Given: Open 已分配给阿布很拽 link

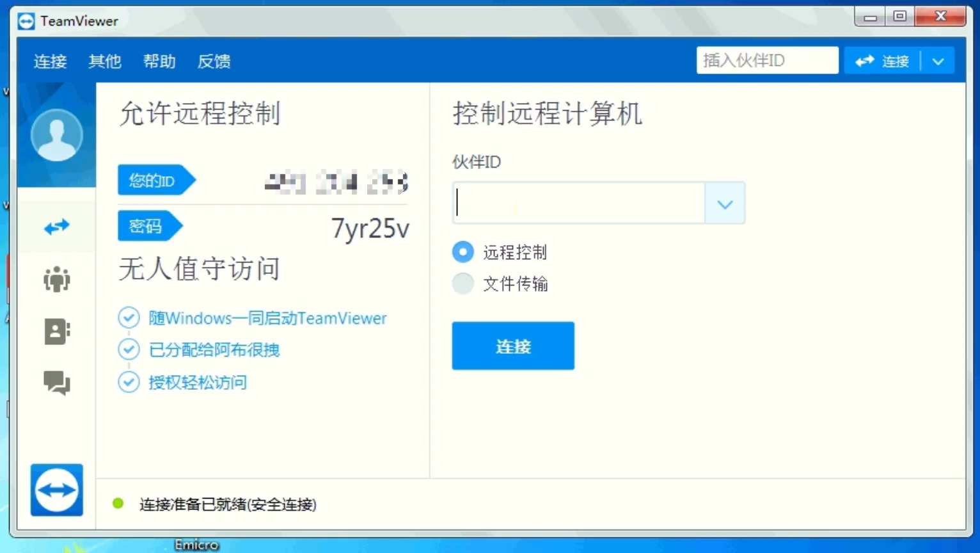Looking at the screenshot, I should point(214,349).
